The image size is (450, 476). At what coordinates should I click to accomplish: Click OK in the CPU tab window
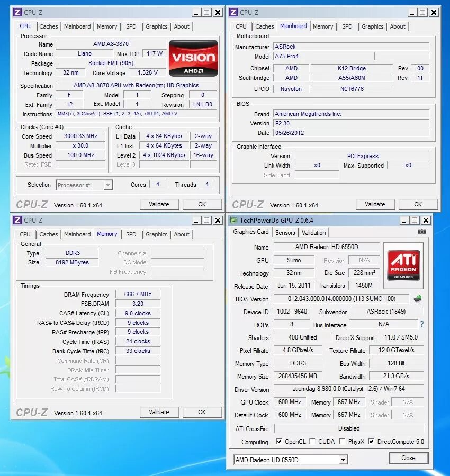[x=202, y=204]
